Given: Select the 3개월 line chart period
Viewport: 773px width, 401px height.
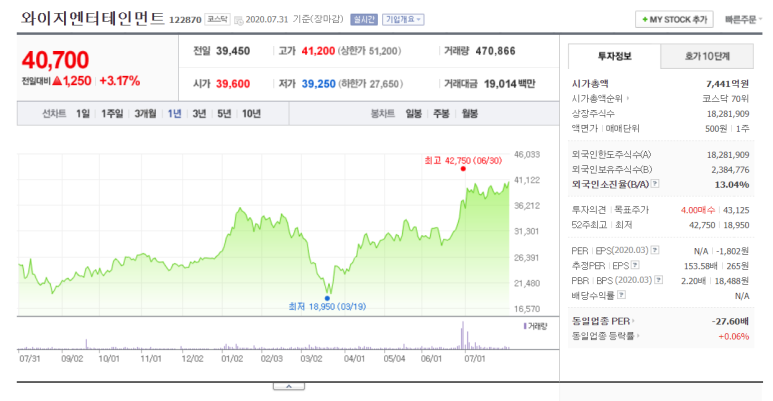Looking at the screenshot, I should tap(145, 114).
